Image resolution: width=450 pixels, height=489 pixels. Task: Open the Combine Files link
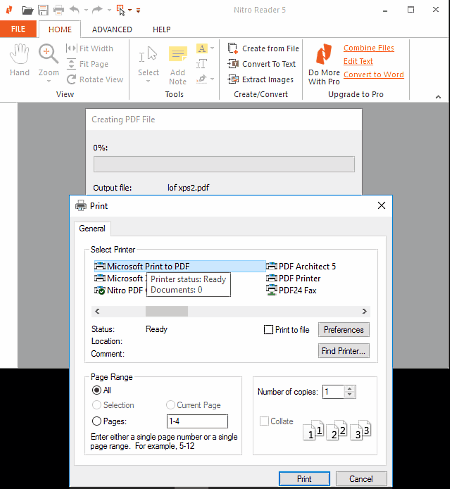click(x=369, y=48)
